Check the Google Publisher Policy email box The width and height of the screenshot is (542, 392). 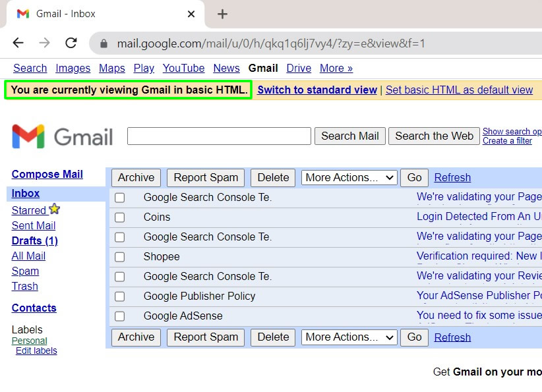(119, 296)
